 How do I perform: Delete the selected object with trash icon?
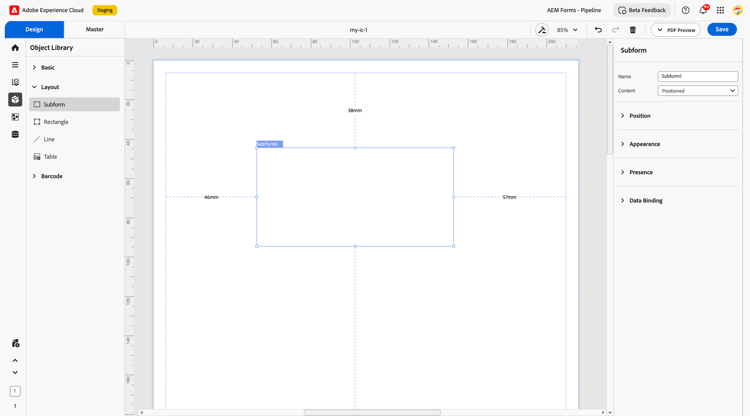click(x=633, y=30)
